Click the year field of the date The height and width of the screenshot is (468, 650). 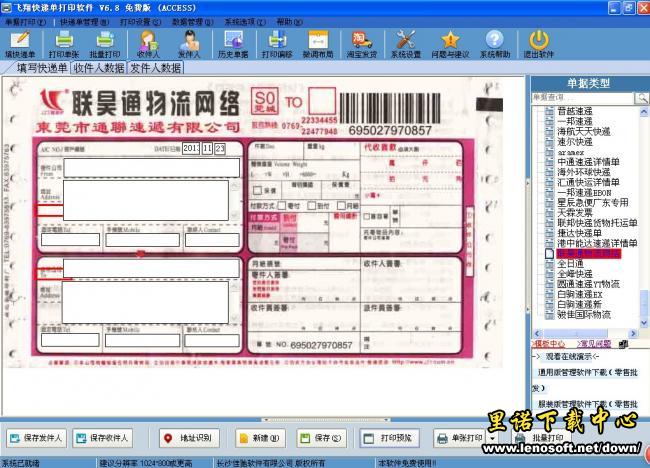click(191, 148)
